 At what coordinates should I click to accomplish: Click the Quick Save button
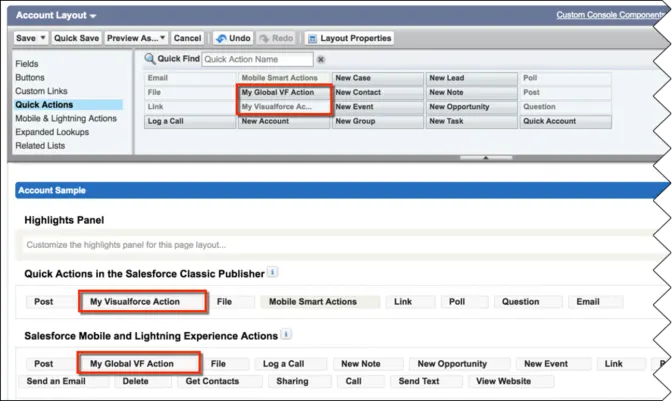tap(76, 38)
